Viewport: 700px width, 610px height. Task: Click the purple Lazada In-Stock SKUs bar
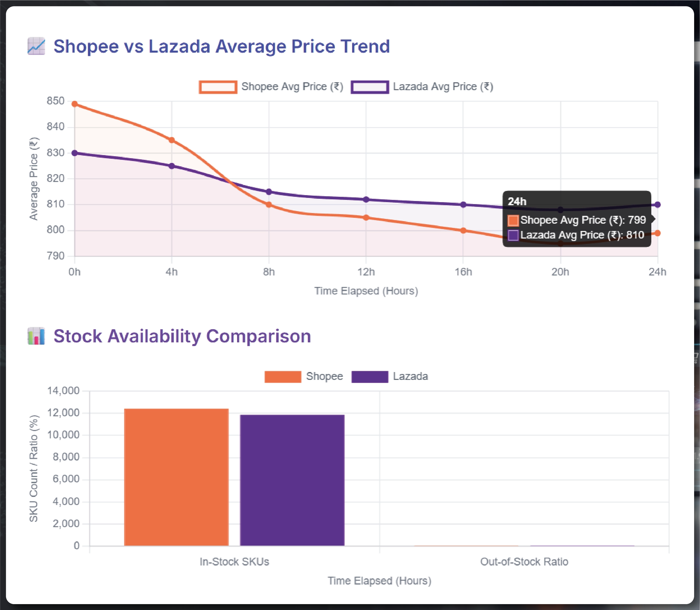(292, 480)
